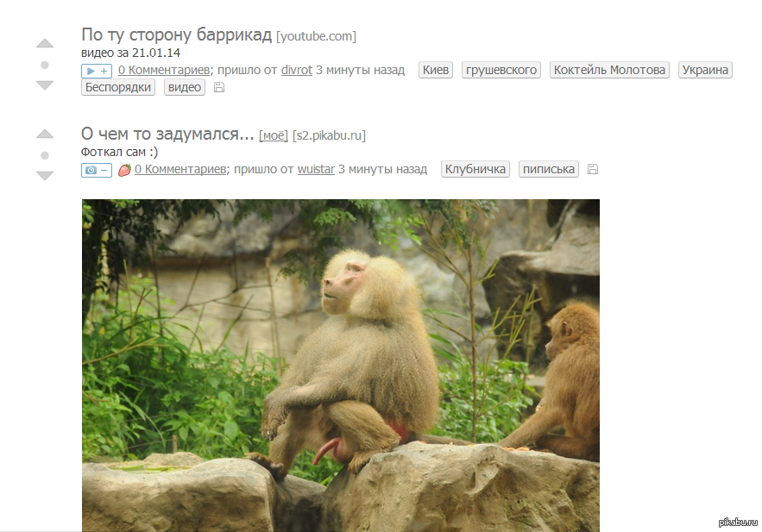
Task: Click the strawberry adult-content icon
Action: pos(124,170)
